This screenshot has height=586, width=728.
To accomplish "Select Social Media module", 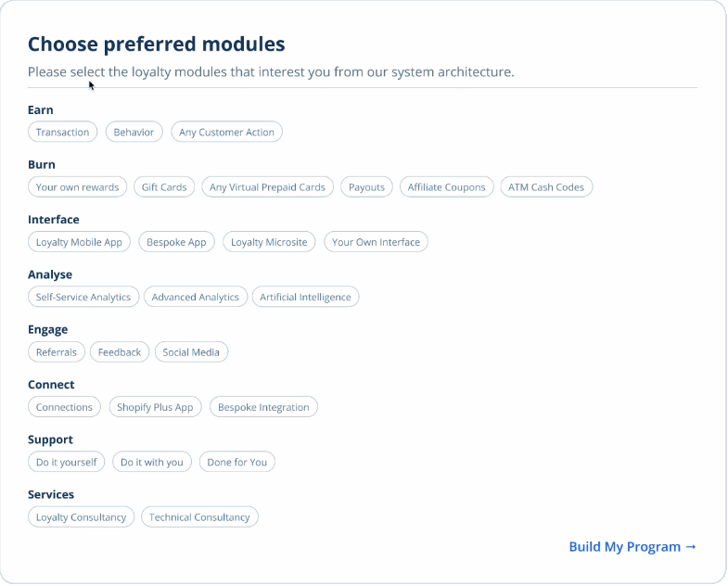I will point(191,352).
